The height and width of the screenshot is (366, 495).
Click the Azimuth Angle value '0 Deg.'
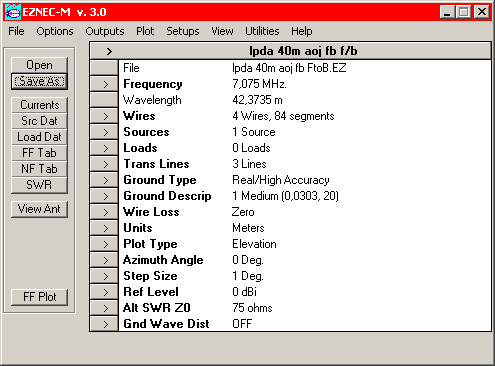pos(248,260)
